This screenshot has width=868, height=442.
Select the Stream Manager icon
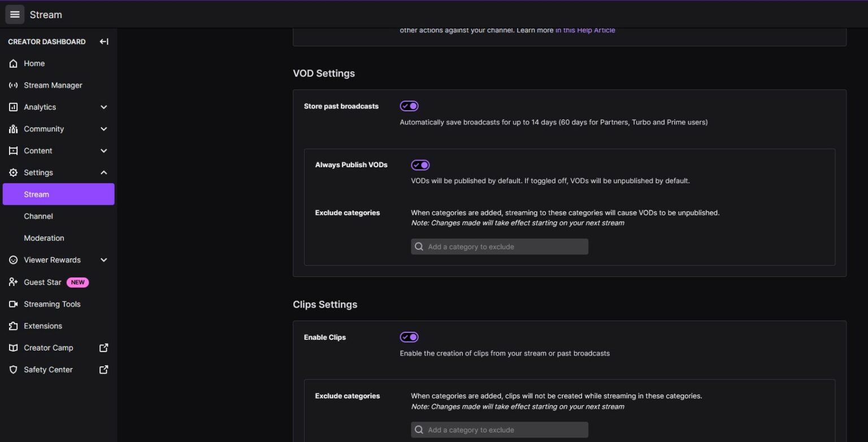[x=14, y=85]
